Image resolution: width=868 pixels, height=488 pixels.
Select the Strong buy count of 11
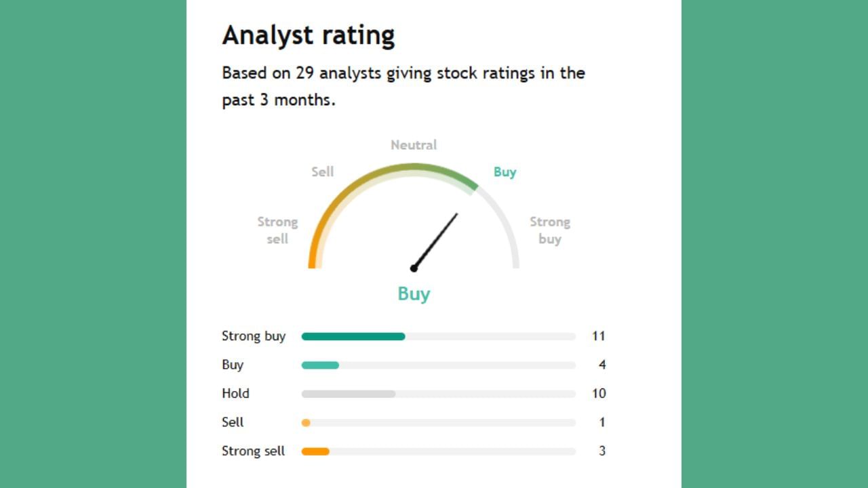point(598,336)
